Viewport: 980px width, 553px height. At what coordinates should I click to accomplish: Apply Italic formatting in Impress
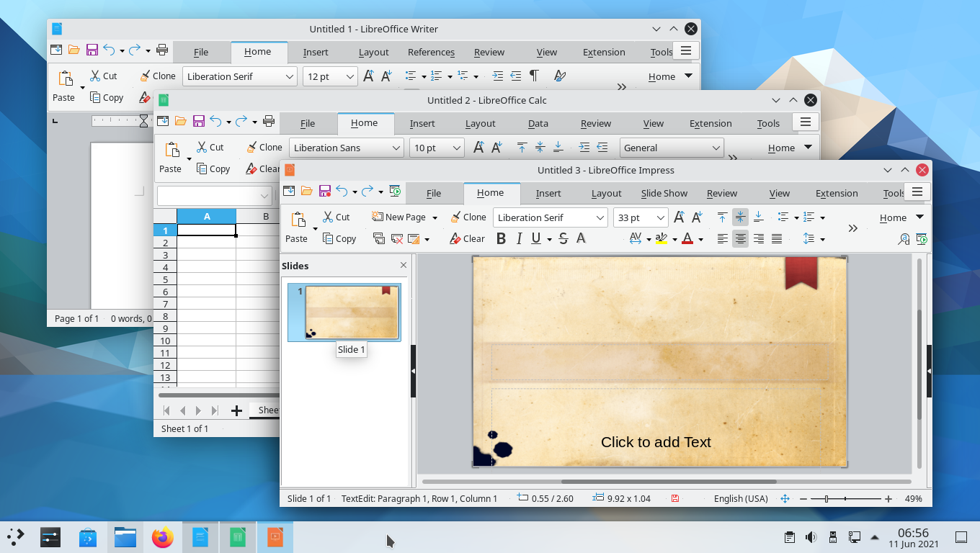click(519, 238)
